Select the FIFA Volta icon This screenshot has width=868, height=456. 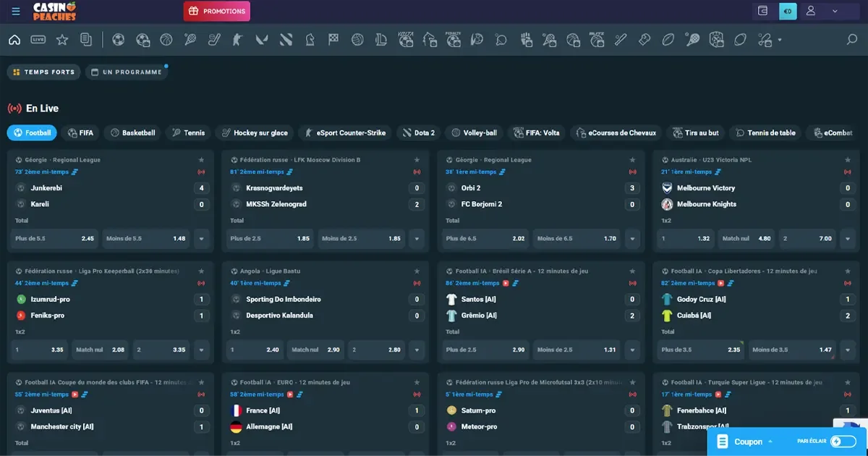click(x=406, y=39)
